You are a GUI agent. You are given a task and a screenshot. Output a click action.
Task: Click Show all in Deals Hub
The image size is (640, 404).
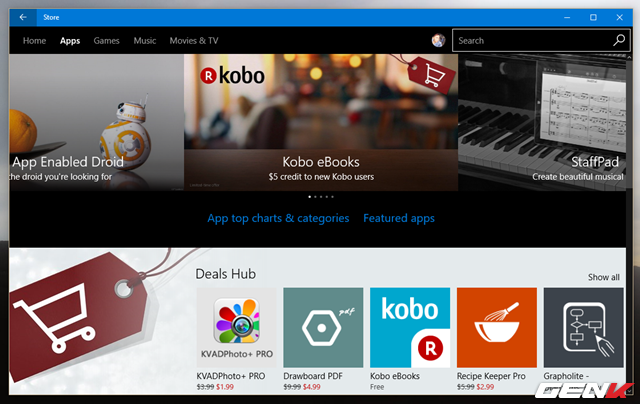click(604, 277)
